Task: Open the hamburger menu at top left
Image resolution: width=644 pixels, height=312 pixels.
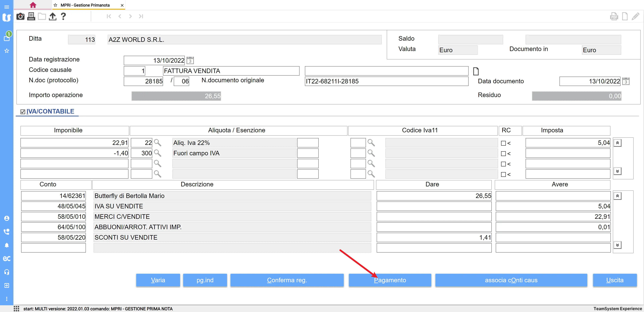Action: (x=7, y=7)
